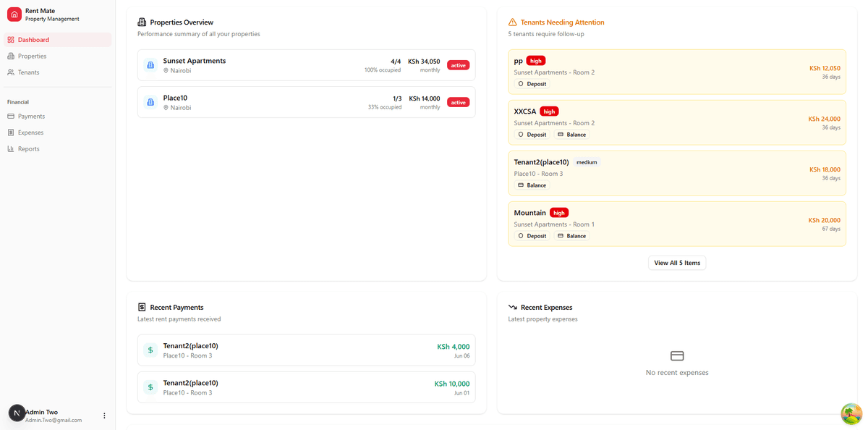Select the Dashboard grid icon in sidebar
This screenshot has height=430, width=868.
tap(13, 39)
